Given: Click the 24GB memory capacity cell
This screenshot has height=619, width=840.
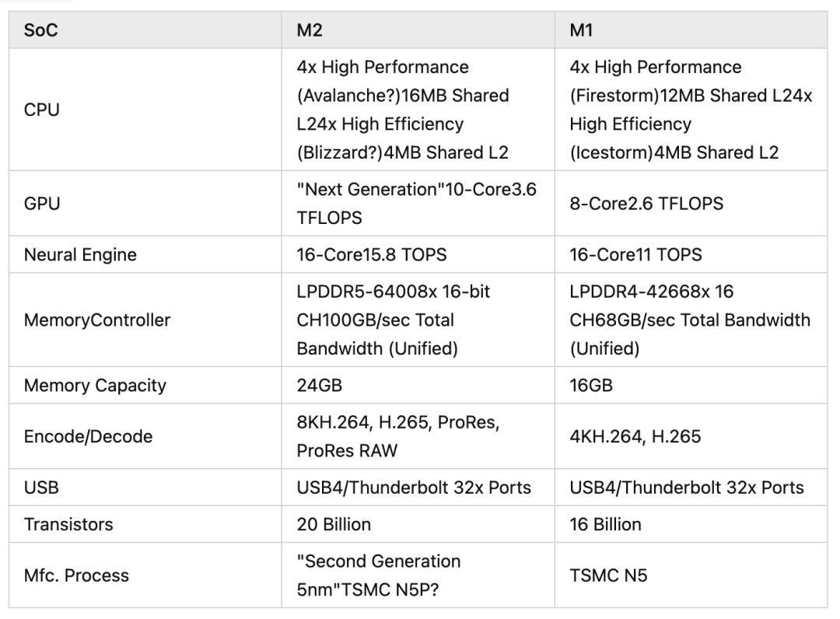Looking at the screenshot, I should point(318,385).
